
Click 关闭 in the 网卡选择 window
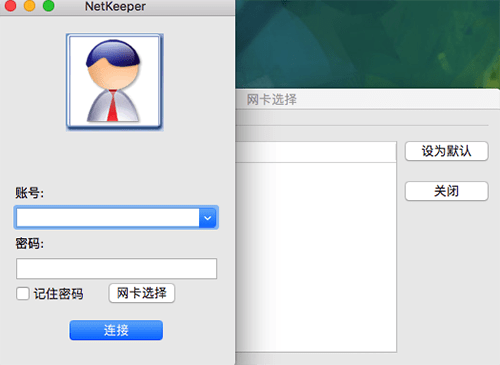(447, 191)
